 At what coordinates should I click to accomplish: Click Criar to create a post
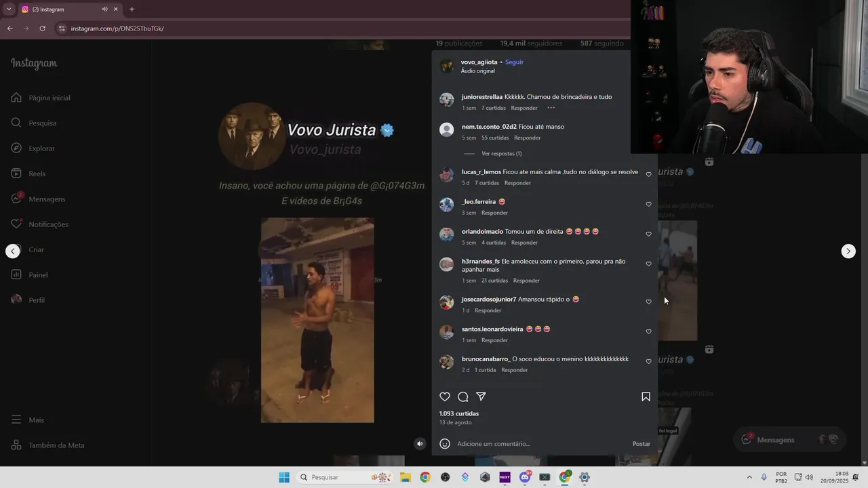click(x=28, y=249)
